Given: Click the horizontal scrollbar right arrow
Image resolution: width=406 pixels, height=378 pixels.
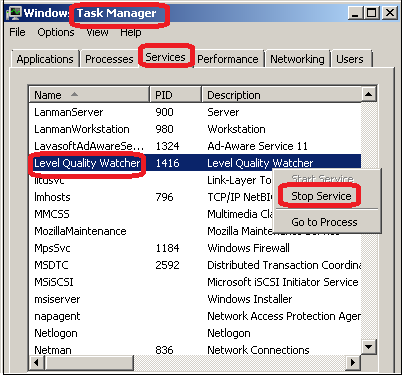Looking at the screenshot, I should [353, 362].
